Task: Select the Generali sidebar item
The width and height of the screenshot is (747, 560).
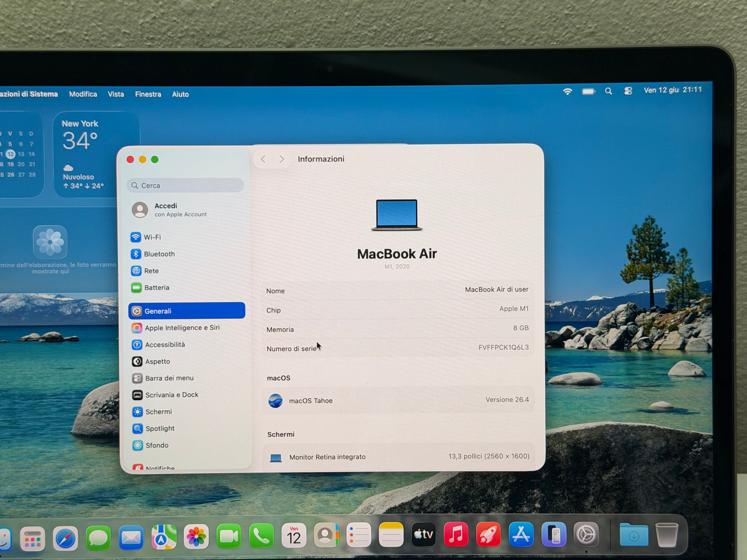Action: (187, 311)
